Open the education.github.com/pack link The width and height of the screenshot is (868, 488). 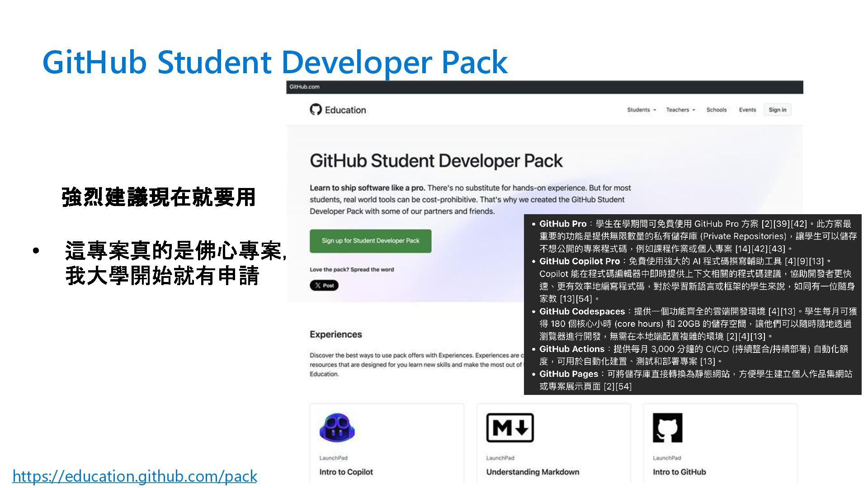click(135, 476)
